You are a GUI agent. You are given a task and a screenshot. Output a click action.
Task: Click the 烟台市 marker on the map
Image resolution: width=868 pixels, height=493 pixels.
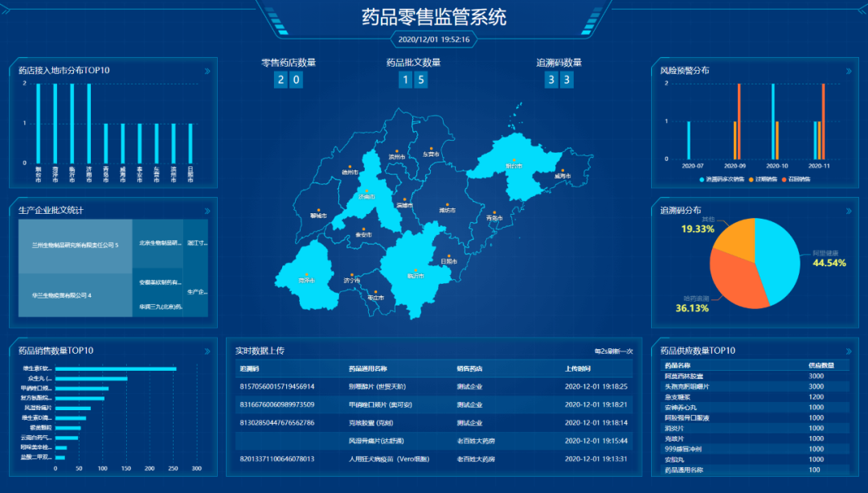click(513, 163)
